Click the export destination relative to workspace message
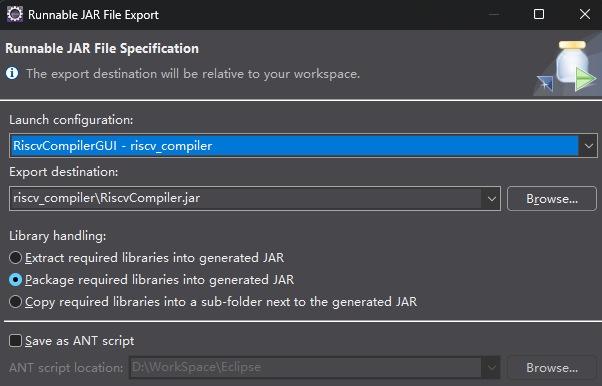This screenshot has width=602, height=386. [193, 73]
